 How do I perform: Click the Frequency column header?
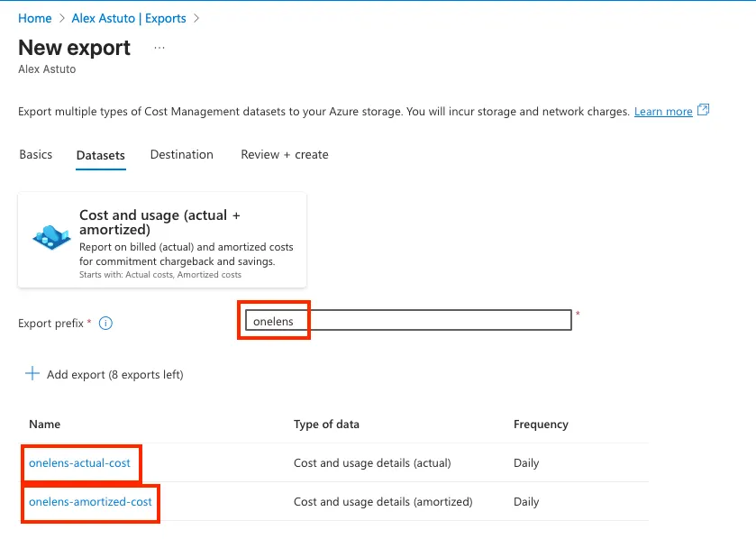click(x=541, y=425)
